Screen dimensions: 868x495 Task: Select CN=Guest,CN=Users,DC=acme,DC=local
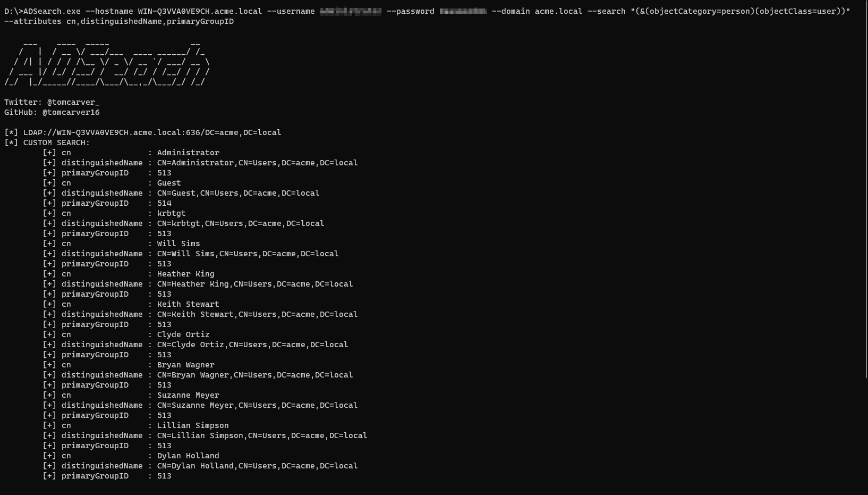click(238, 193)
